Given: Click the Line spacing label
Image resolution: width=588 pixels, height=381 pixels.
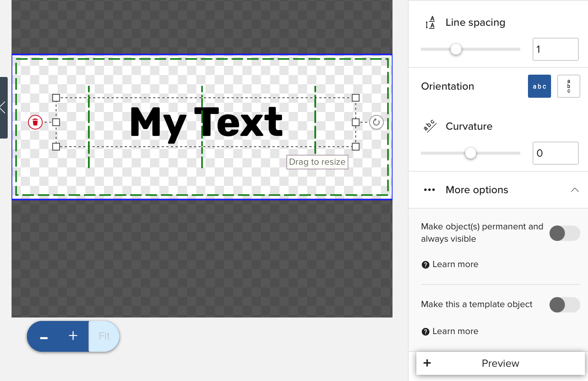Looking at the screenshot, I should [x=475, y=23].
